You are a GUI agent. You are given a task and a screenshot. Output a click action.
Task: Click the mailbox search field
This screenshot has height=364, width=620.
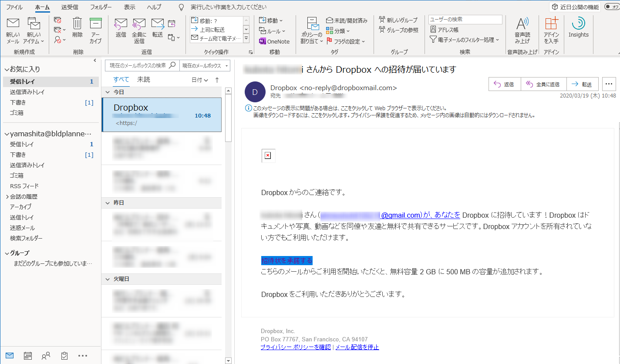pos(142,66)
